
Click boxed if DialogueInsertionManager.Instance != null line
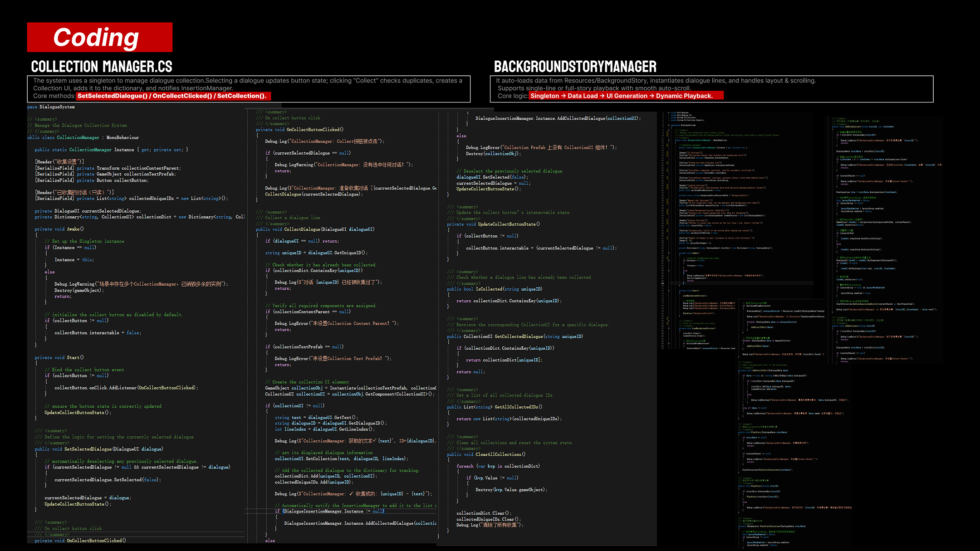tap(330, 511)
